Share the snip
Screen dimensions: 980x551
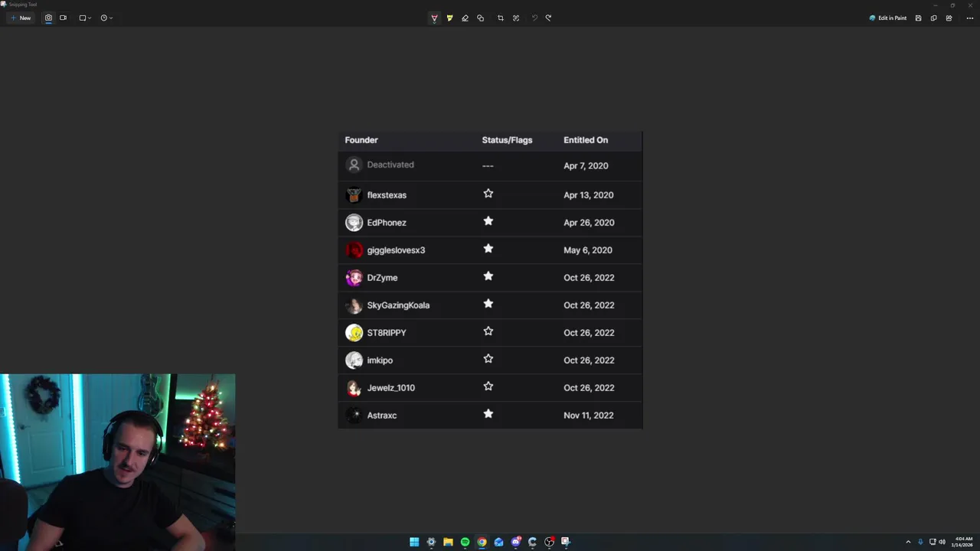pyautogui.click(x=949, y=18)
